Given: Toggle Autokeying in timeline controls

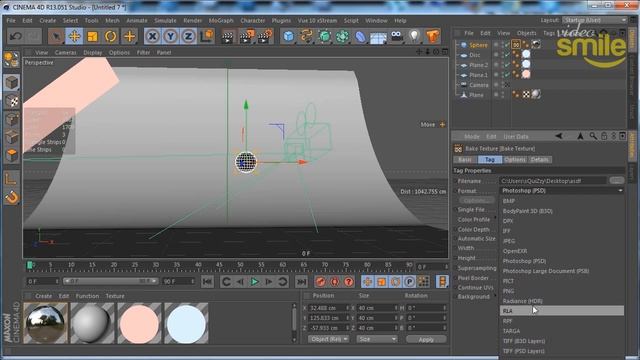Looking at the screenshot, I should coord(334,281).
